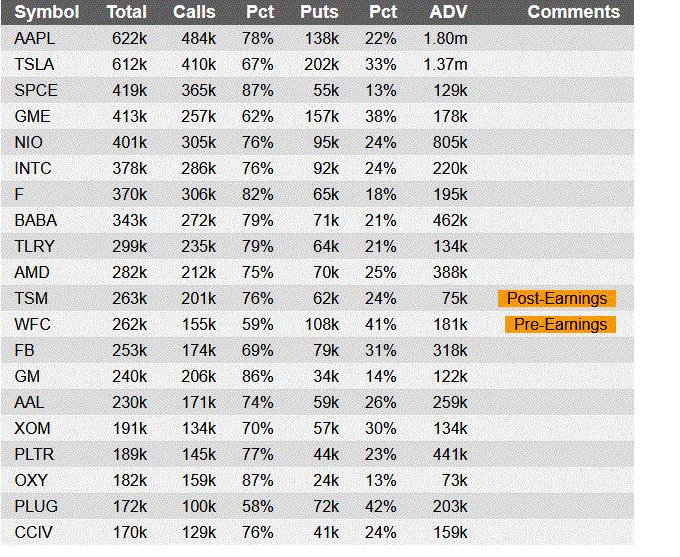This screenshot has width=680, height=557.
Task: Choose the WFC ticker symbol
Action: [31, 324]
